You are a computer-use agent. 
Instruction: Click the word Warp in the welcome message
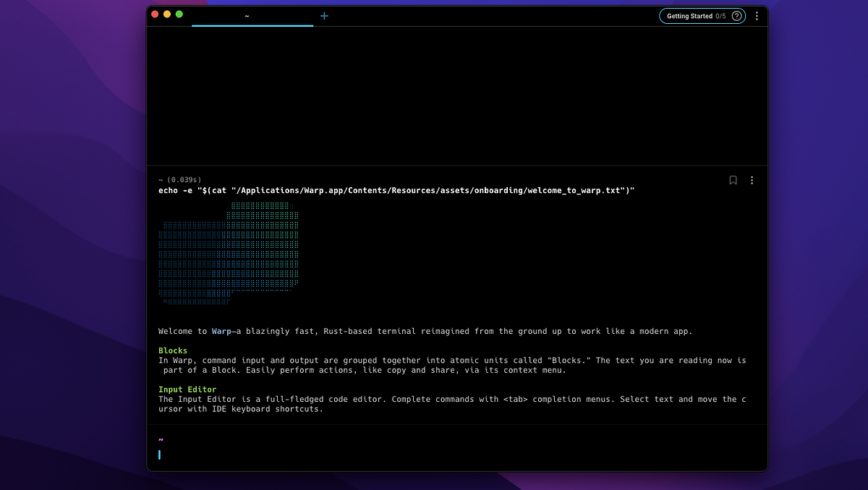point(221,331)
